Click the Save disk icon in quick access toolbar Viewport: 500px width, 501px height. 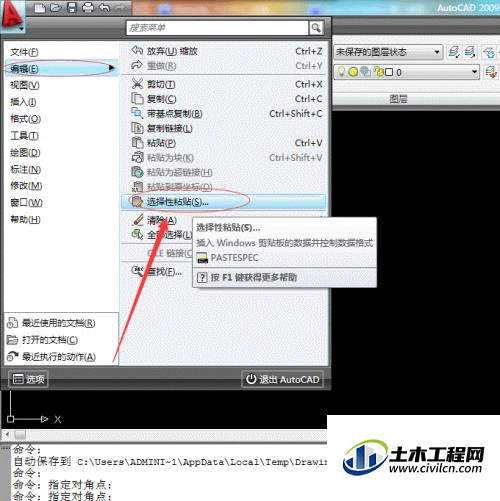[x=72, y=7]
